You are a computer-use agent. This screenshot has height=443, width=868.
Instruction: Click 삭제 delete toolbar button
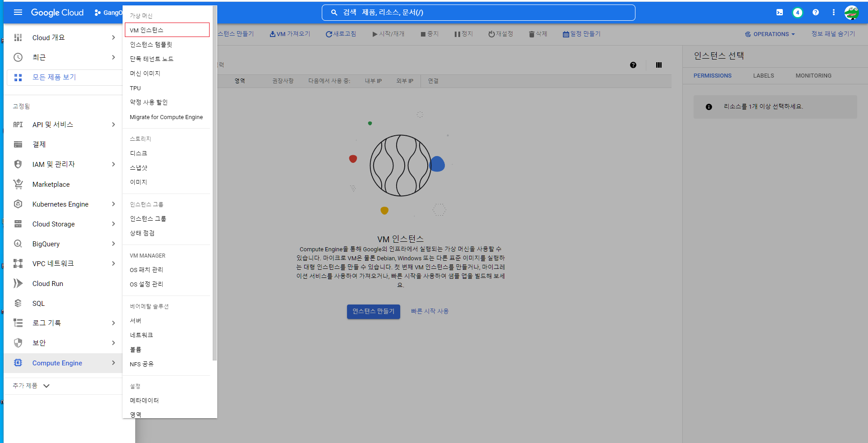pyautogui.click(x=538, y=34)
